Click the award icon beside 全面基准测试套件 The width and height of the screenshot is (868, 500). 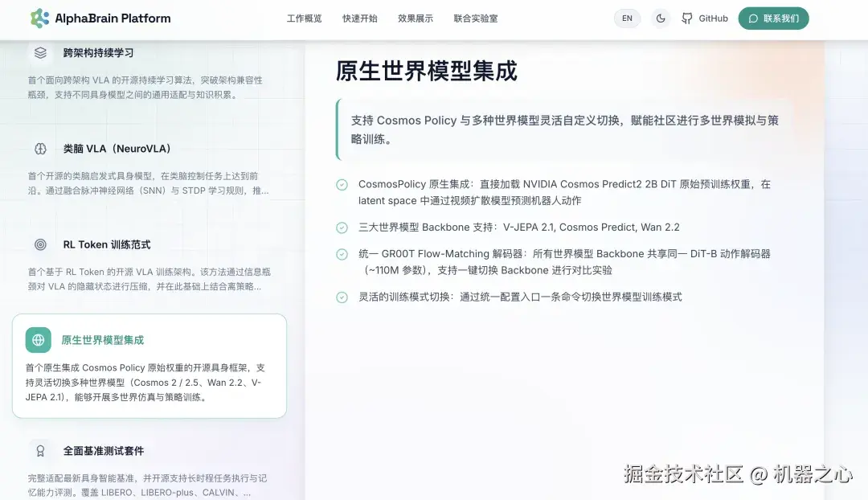point(40,451)
